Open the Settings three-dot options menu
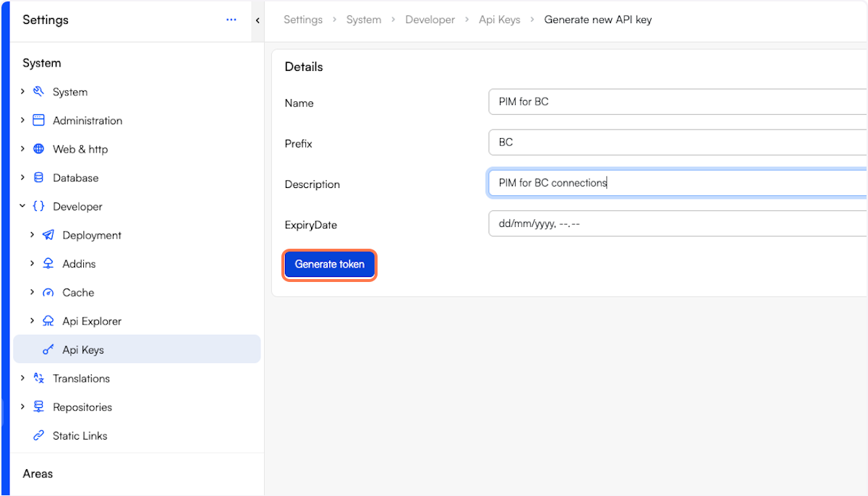The height and width of the screenshot is (496, 868). pos(231,20)
